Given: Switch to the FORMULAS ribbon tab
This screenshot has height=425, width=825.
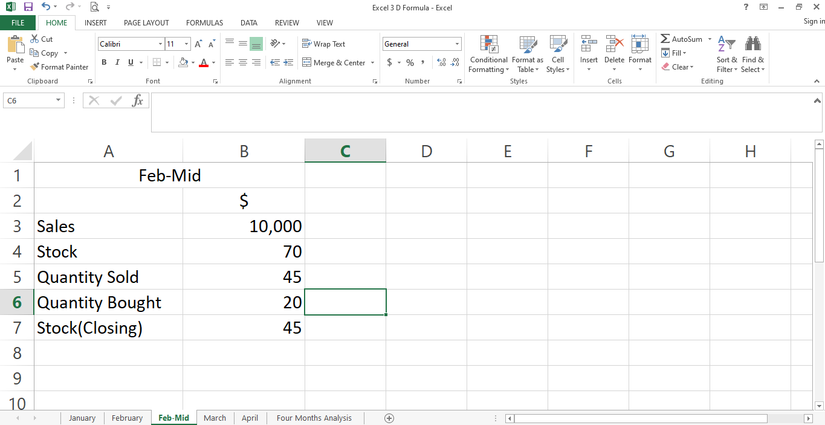Looking at the screenshot, I should pos(204,22).
